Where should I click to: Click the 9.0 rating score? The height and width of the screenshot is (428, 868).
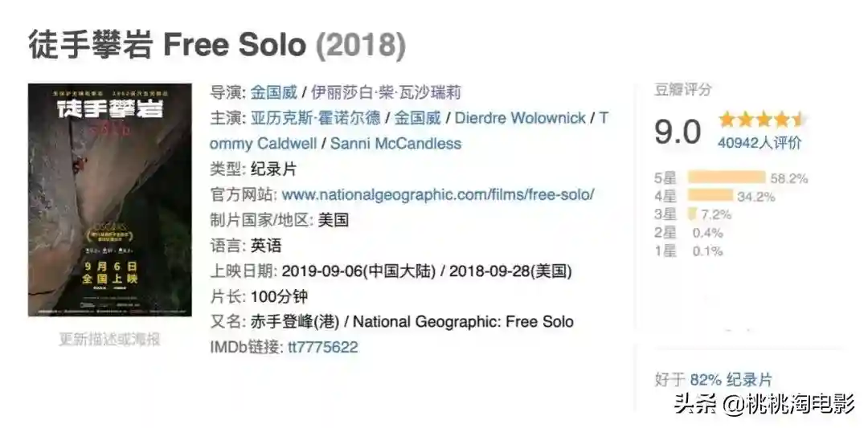[x=678, y=132]
